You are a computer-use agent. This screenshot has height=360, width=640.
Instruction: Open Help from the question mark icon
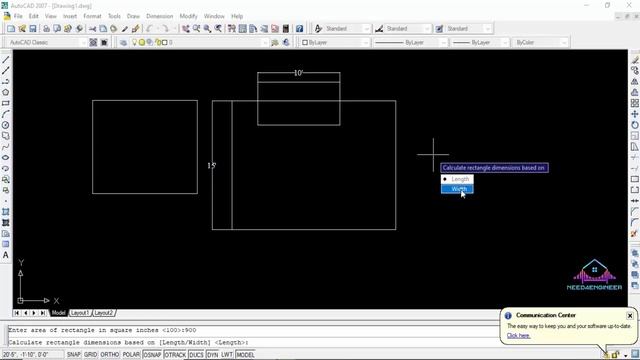pyautogui.click(x=300, y=29)
